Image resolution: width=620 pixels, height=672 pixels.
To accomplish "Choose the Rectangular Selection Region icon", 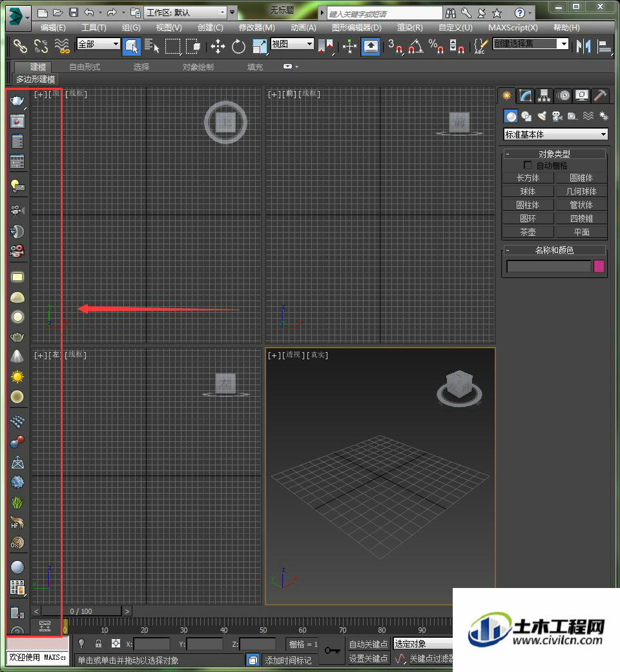I will pyautogui.click(x=172, y=46).
